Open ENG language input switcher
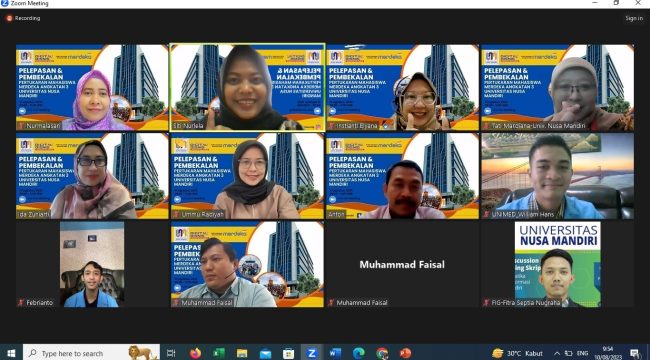 (582, 353)
